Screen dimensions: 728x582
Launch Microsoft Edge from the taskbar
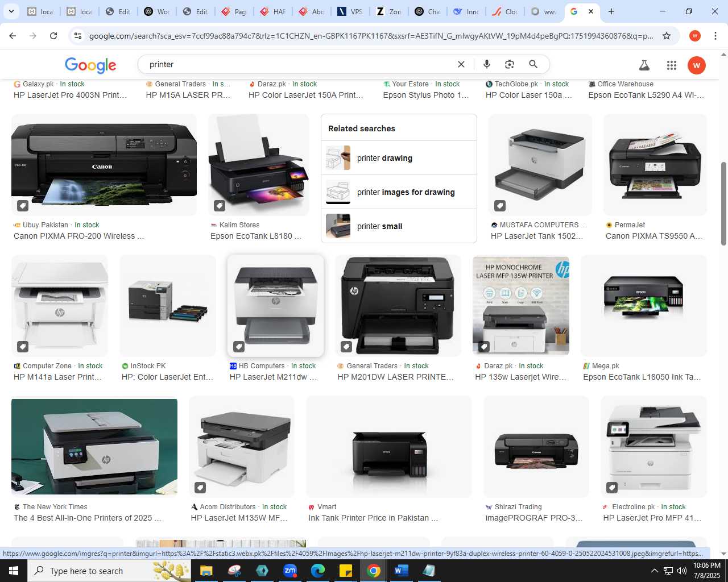click(318, 571)
